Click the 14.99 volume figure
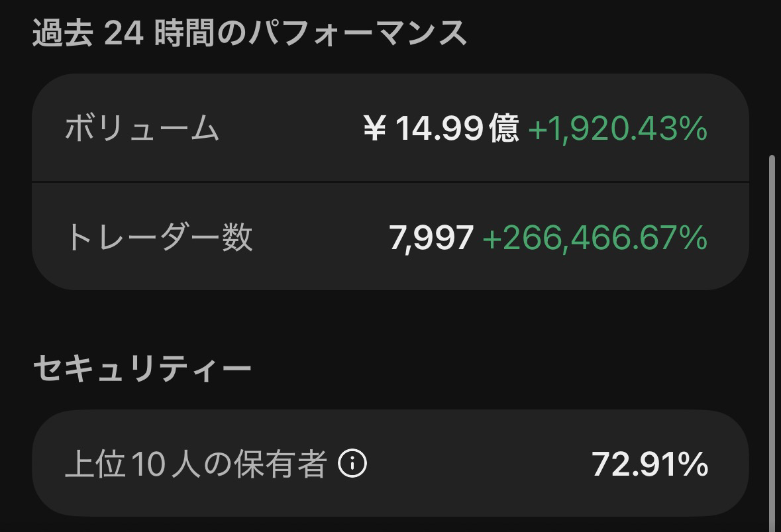Image resolution: width=781 pixels, height=532 pixels. coord(439,128)
